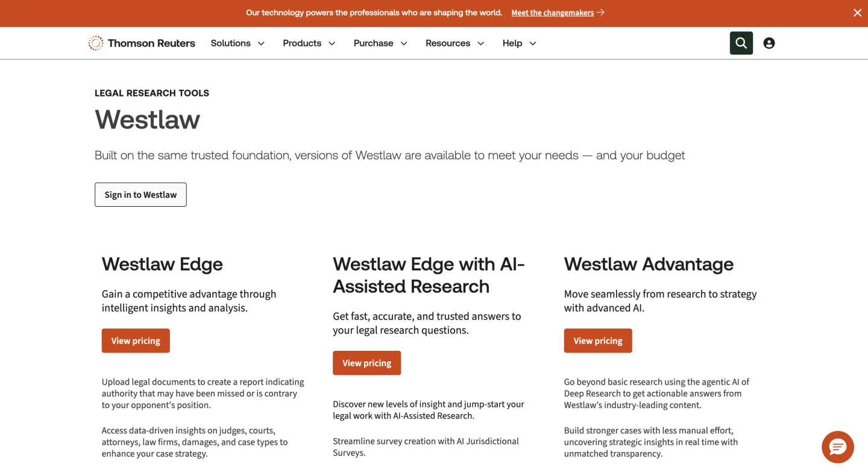The width and height of the screenshot is (868, 472).
Task: Open the Help navigation menu
Action: pyautogui.click(x=520, y=43)
